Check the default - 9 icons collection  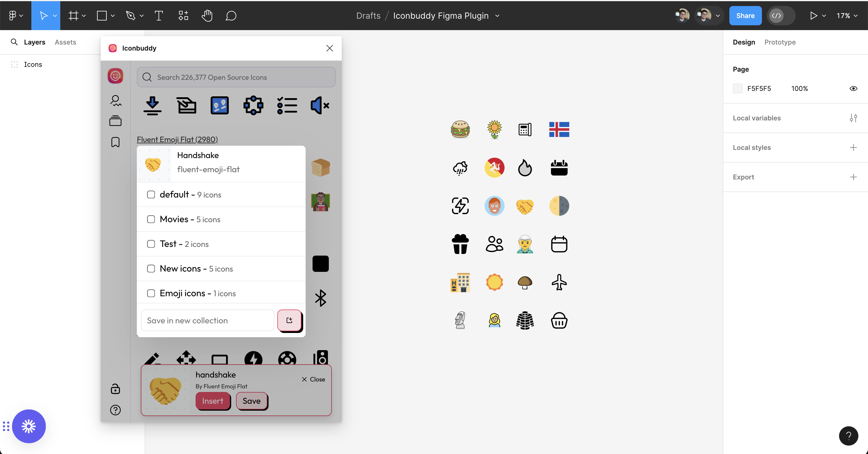point(151,194)
